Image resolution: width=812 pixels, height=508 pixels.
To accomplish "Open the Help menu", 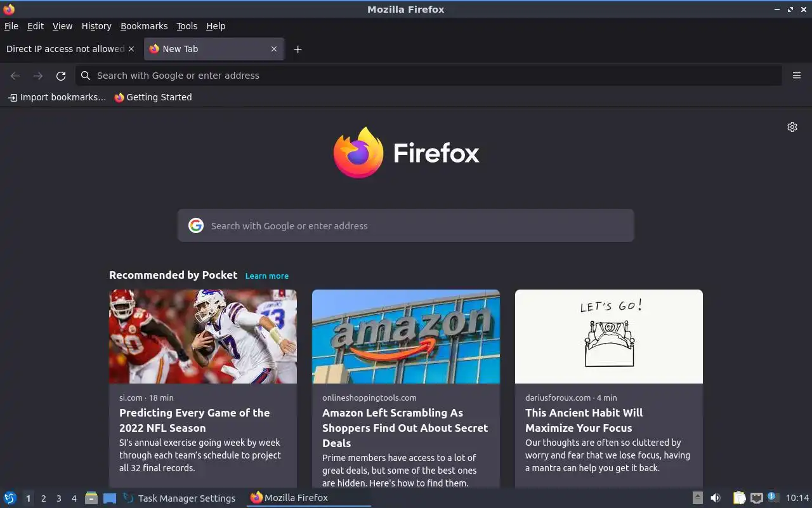I will (x=216, y=26).
